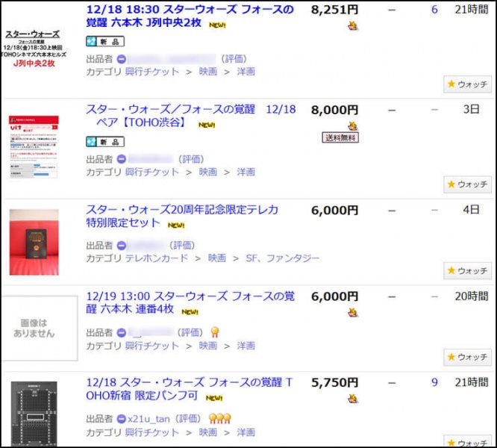Click 画像はありません placeholder thumbnail
The height and width of the screenshot is (448, 497).
coord(40,328)
